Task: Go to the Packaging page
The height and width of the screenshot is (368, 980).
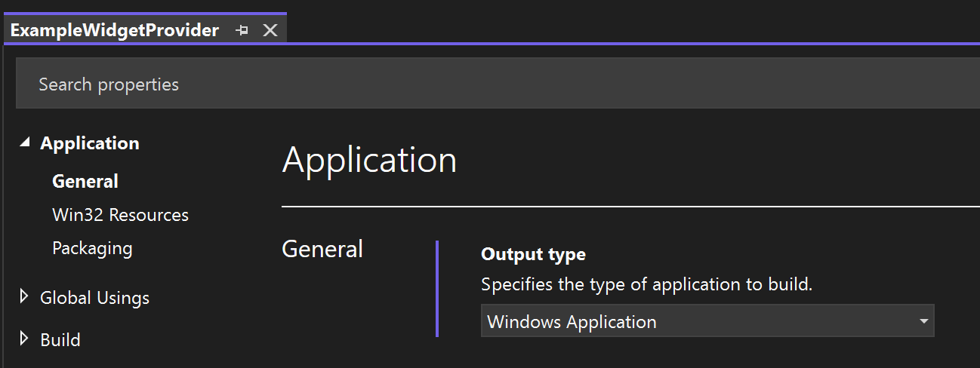Action: pos(92,248)
